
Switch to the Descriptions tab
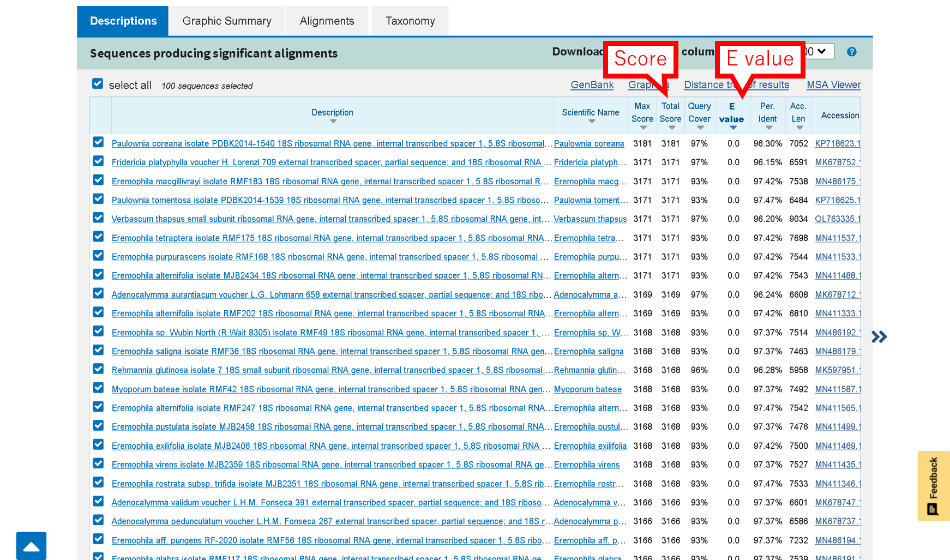tap(123, 21)
